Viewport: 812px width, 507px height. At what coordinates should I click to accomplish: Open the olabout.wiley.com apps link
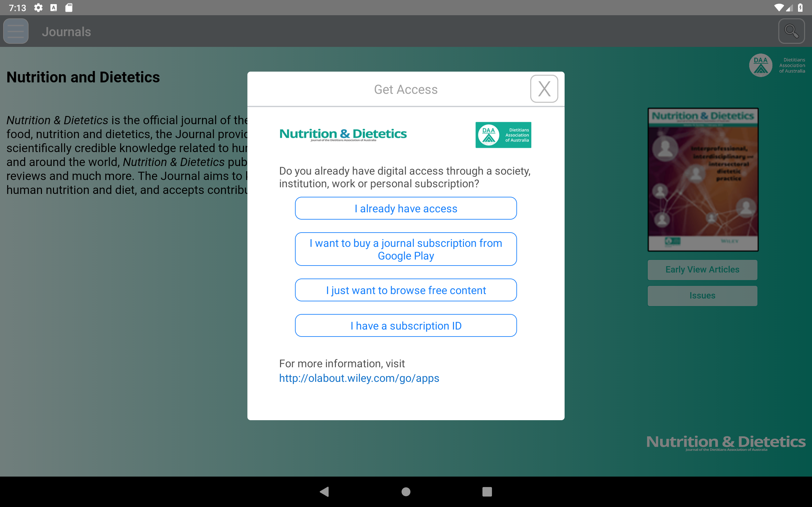pos(359,378)
